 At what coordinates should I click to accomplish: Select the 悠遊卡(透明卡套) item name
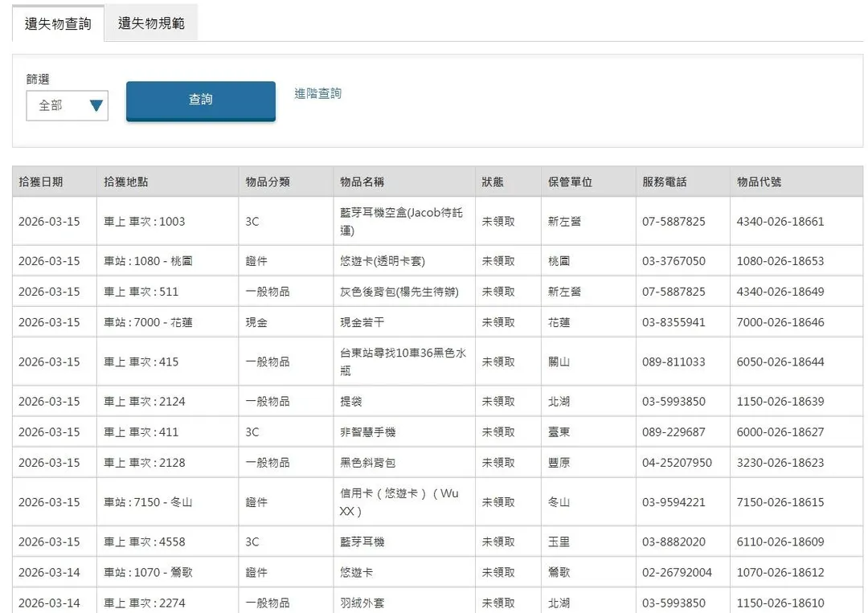click(383, 260)
